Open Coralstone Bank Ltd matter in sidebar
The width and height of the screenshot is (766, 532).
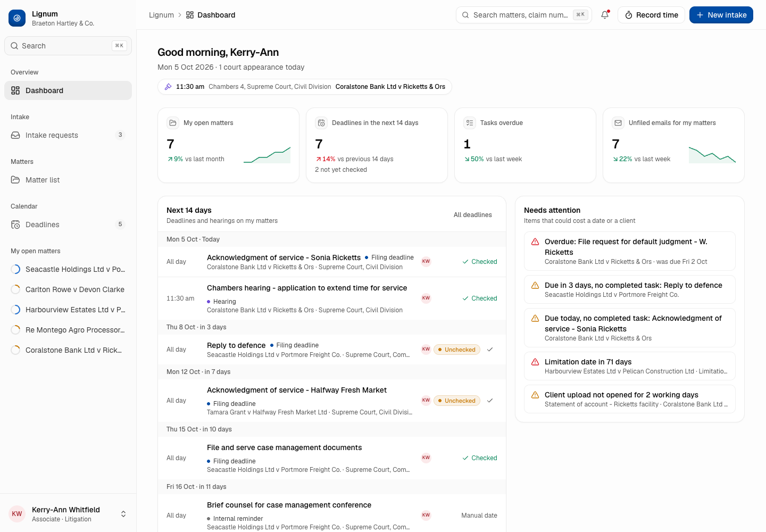tap(68, 350)
